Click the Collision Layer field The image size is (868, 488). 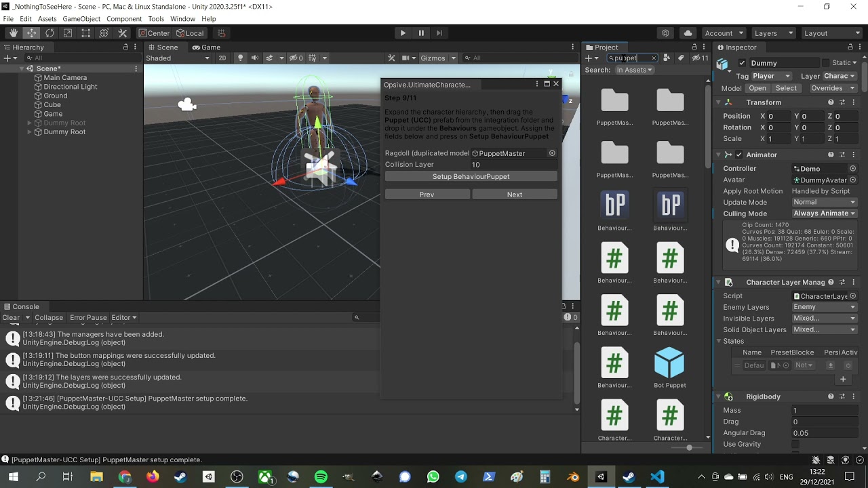513,165
